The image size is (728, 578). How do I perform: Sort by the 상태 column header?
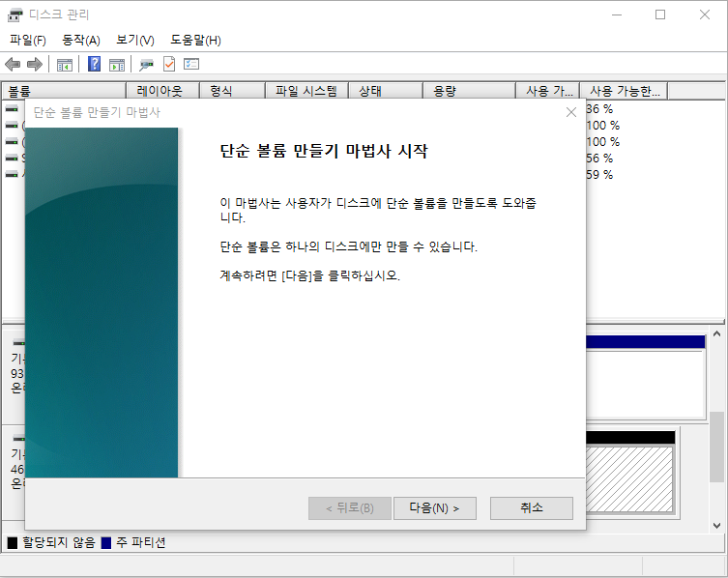point(386,91)
